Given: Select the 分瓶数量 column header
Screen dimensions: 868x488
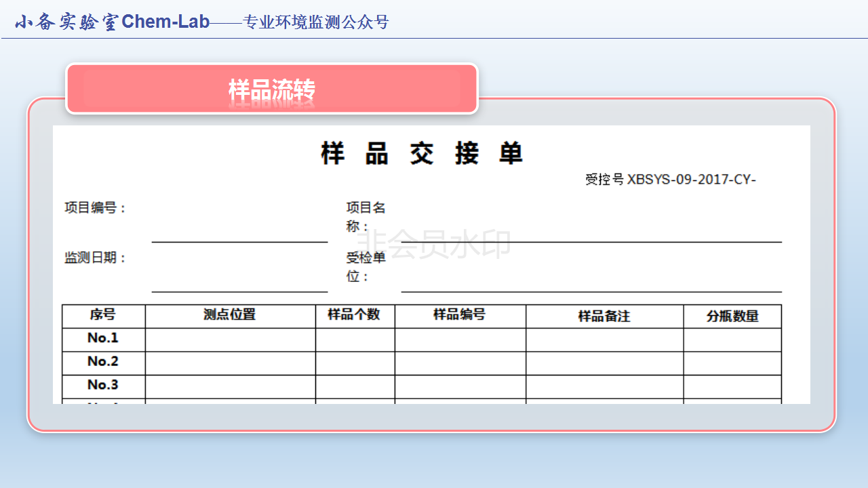Looking at the screenshot, I should point(732,317).
